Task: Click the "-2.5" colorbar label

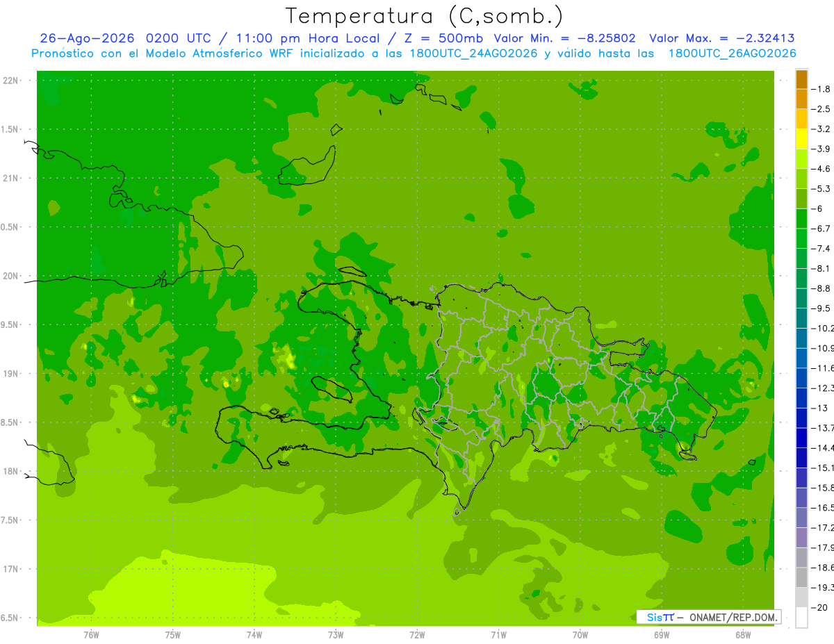Action: [x=821, y=109]
